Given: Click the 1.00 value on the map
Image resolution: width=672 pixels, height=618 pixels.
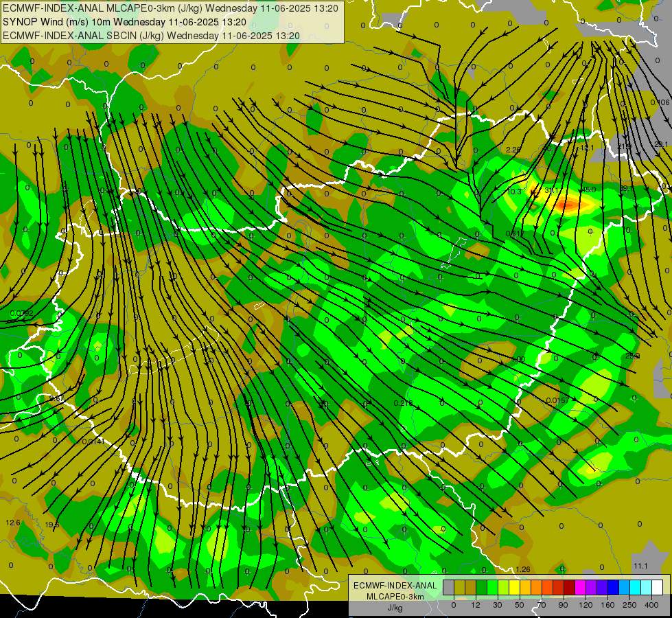Looking at the screenshot, I should [x=518, y=359].
